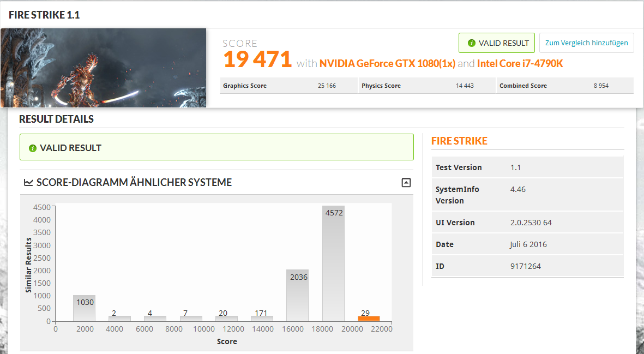
Task: Click the RESULT DETAILS heading
Action: [x=56, y=119]
